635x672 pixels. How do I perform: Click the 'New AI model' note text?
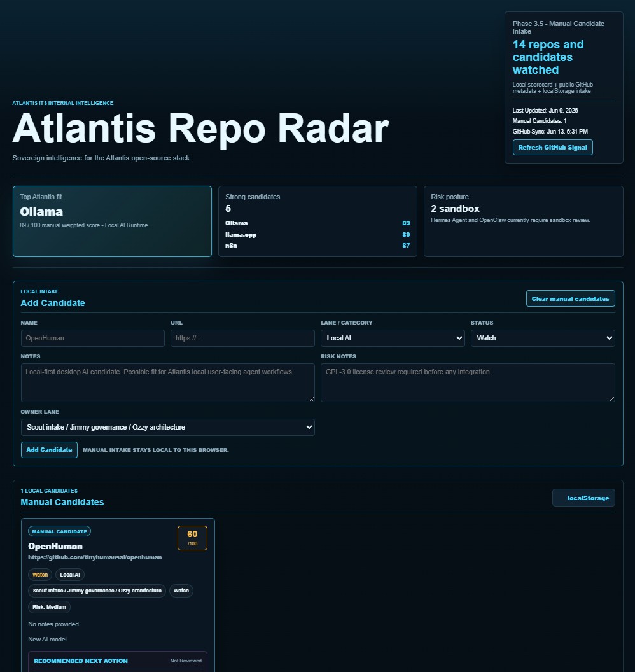pyautogui.click(x=47, y=640)
